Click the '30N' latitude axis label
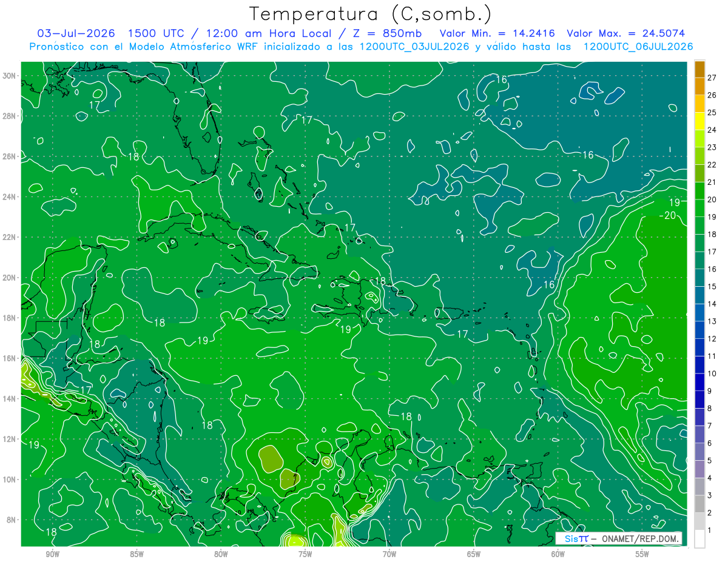Viewport: 728px width, 562px height. pos(10,76)
